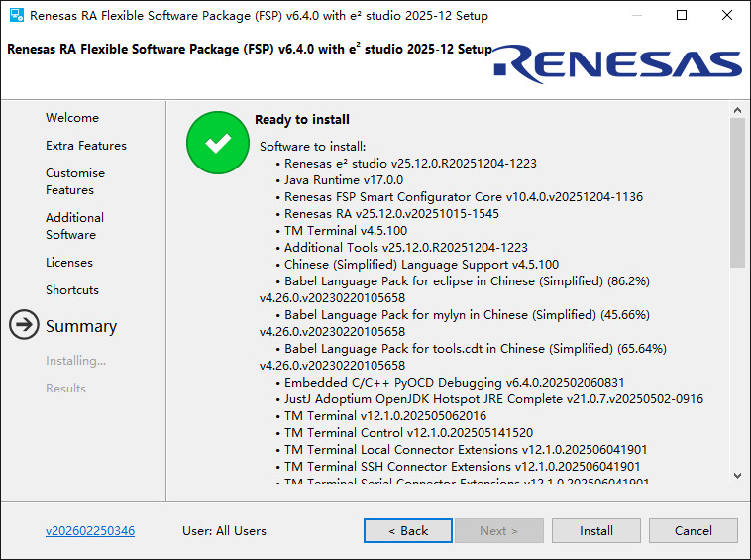Click scrollbar down arrow in software list
Viewport: 751px width, 560px height.
click(737, 476)
